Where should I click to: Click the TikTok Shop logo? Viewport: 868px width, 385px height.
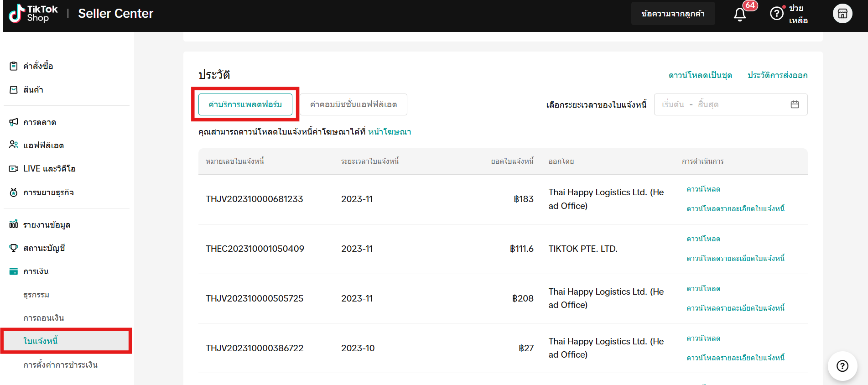point(33,14)
